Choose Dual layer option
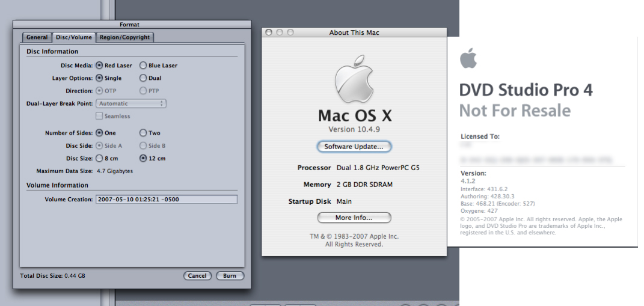This screenshot has width=644, height=306. click(x=143, y=78)
